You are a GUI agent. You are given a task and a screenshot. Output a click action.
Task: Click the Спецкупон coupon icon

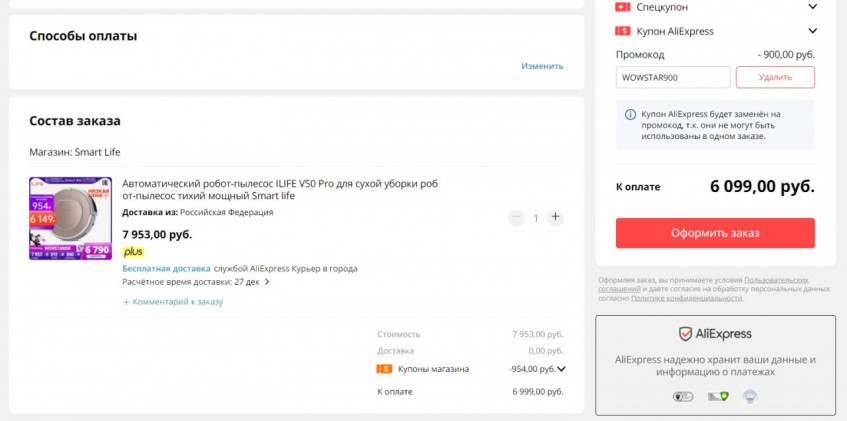click(622, 6)
